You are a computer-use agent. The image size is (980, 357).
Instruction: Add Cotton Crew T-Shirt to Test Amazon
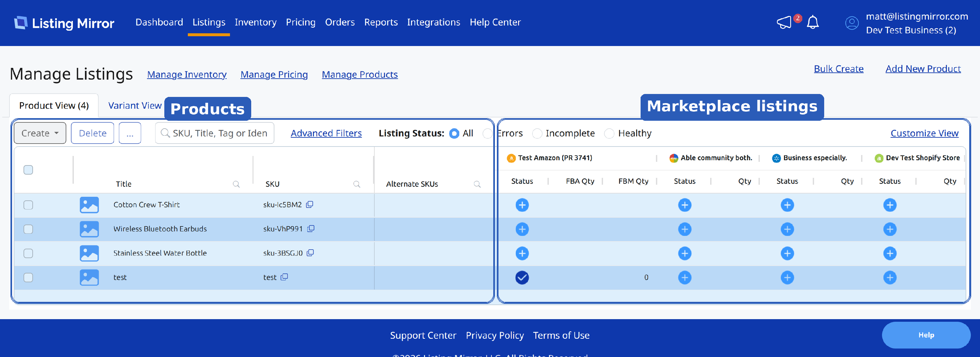click(x=522, y=205)
